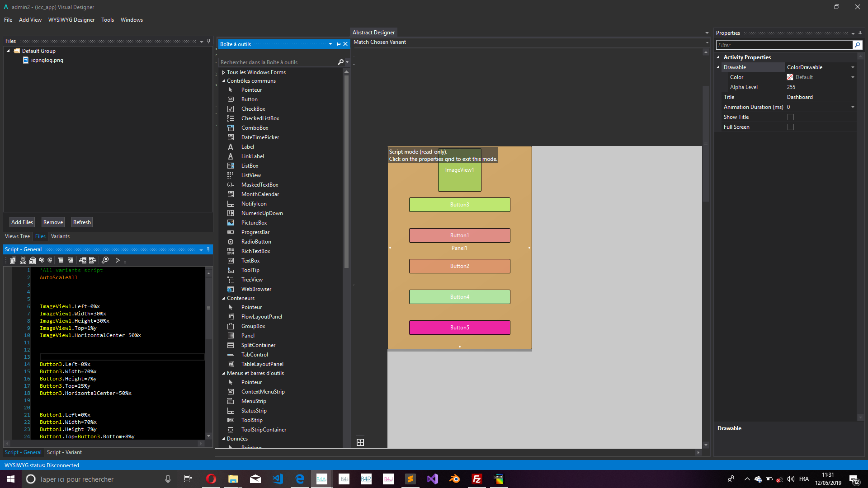868x488 pixels.
Task: Click the Undo icon in script toolbar
Action: coord(42,260)
